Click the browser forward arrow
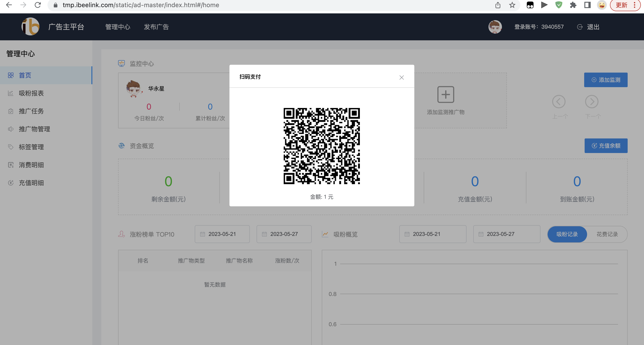Image resolution: width=644 pixels, height=345 pixels. tap(23, 5)
